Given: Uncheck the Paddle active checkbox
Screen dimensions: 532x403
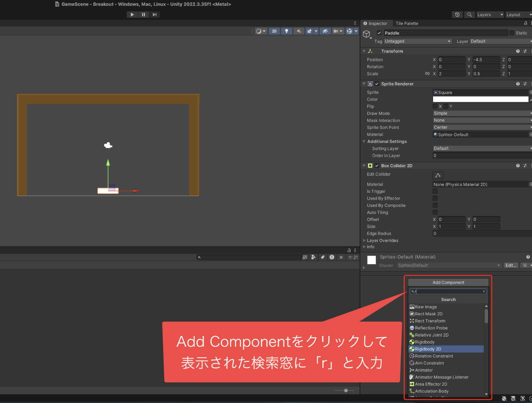Looking at the screenshot, I should [379, 33].
